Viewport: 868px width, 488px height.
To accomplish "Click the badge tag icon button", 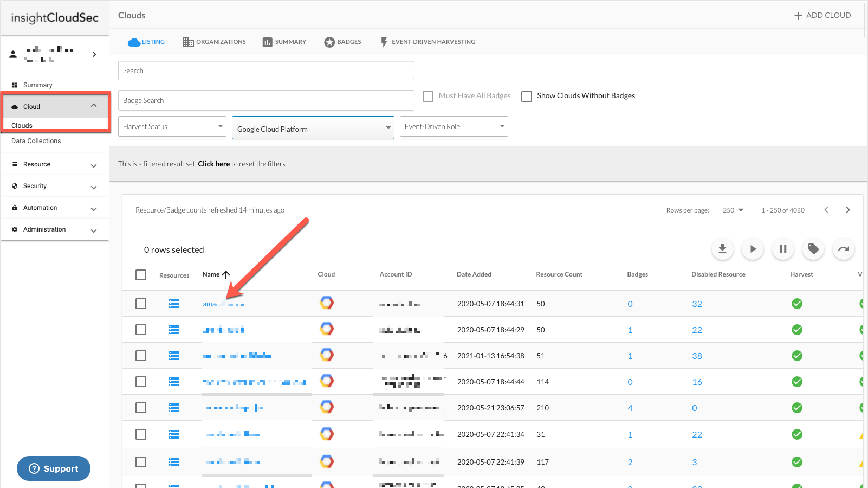I will point(813,249).
